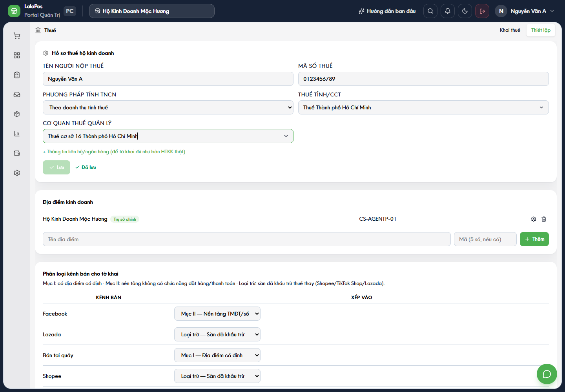565x392 pixels.
Task: Click the CS-AGENTP-01 location code
Action: click(377, 219)
